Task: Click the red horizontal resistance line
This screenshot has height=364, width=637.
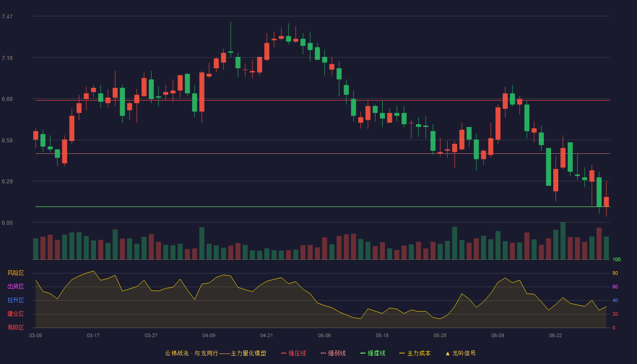Action: click(x=323, y=100)
